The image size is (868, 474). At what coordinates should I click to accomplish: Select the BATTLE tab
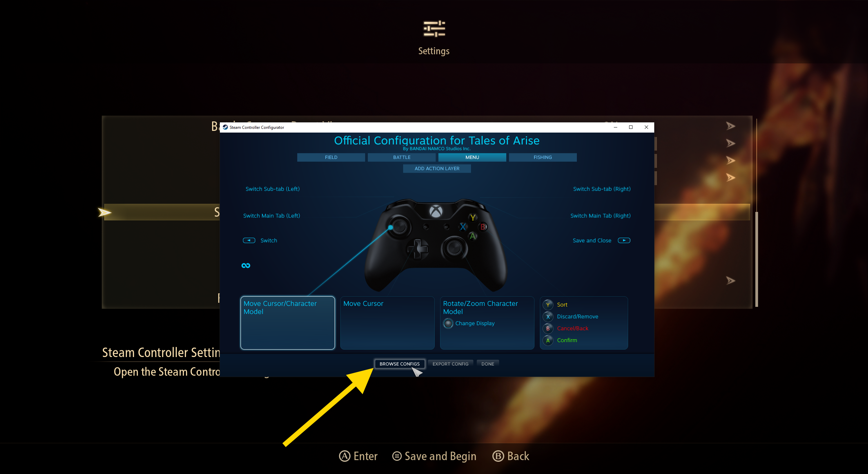401,157
